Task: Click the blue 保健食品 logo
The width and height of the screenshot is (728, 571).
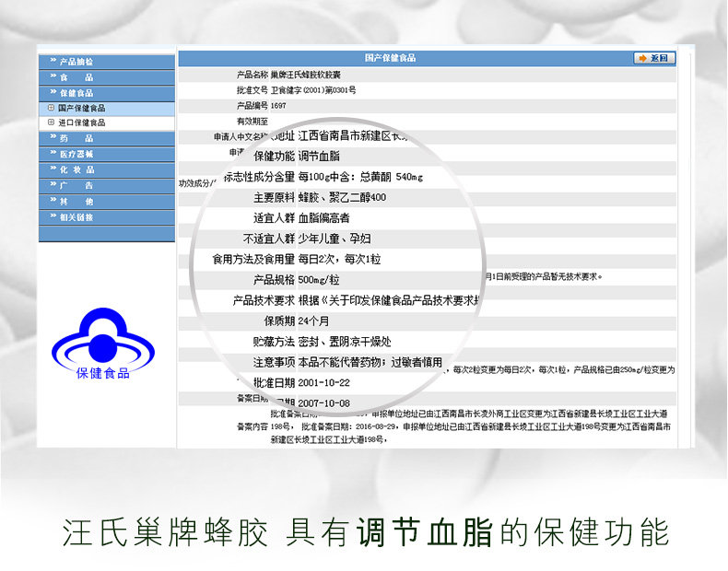Action: tap(103, 344)
